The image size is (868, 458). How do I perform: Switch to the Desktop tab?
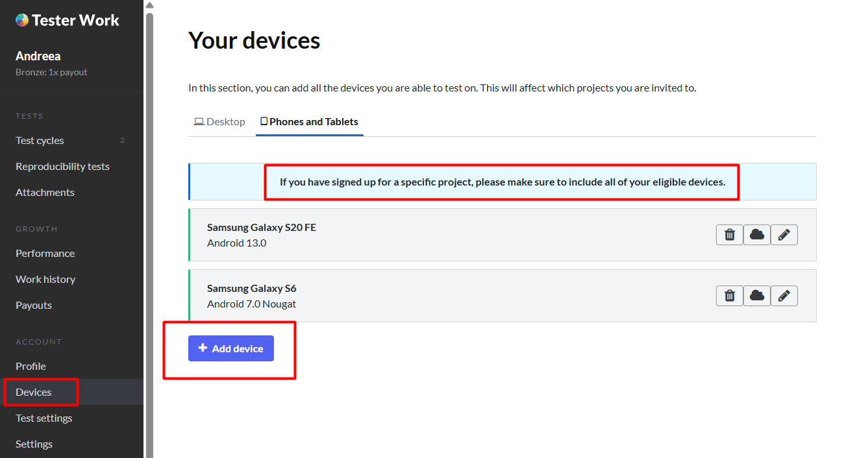click(x=219, y=121)
